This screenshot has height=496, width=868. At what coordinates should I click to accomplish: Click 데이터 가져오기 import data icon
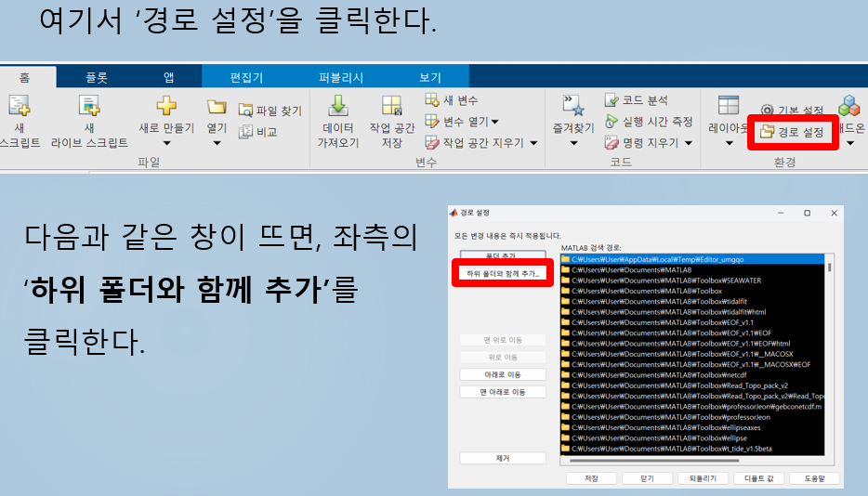click(338, 105)
